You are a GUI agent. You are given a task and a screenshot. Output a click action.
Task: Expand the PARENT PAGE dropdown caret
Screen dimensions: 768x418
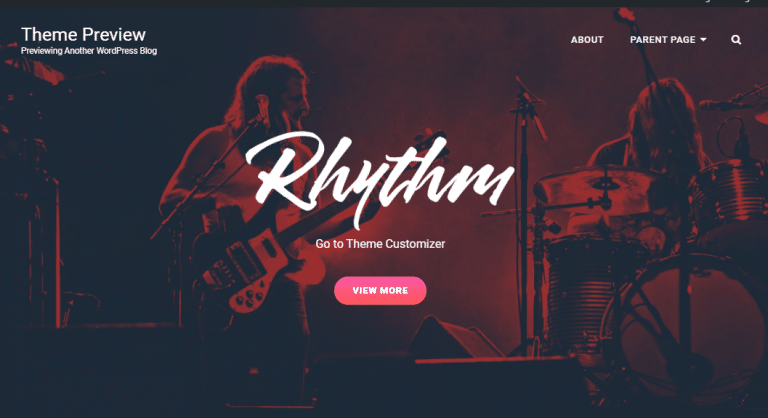pos(703,40)
